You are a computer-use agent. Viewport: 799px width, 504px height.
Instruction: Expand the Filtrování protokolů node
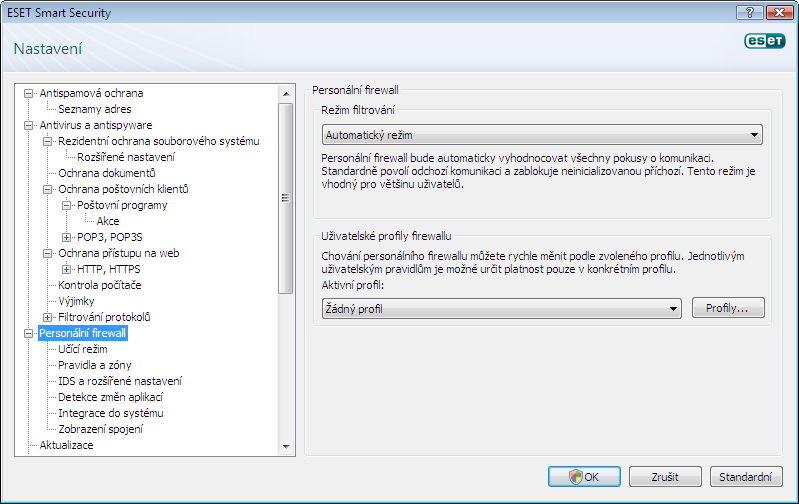coord(47,317)
